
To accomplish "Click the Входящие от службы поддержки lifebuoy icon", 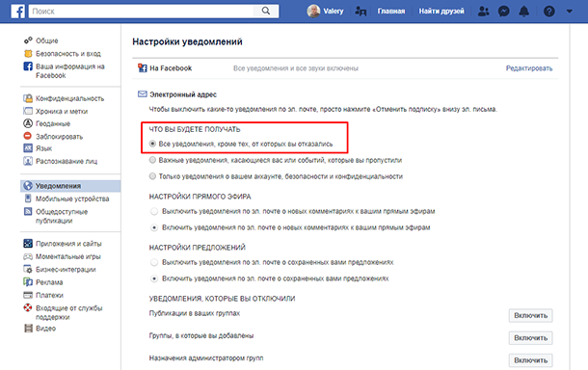I will pos(28,307).
